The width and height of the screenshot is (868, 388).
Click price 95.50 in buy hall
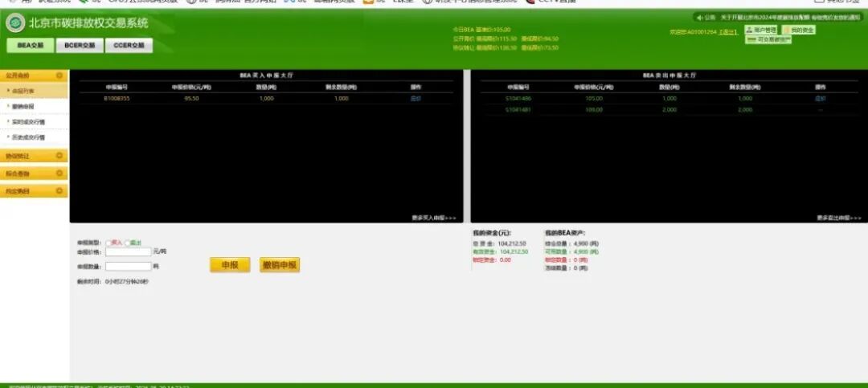tap(191, 99)
